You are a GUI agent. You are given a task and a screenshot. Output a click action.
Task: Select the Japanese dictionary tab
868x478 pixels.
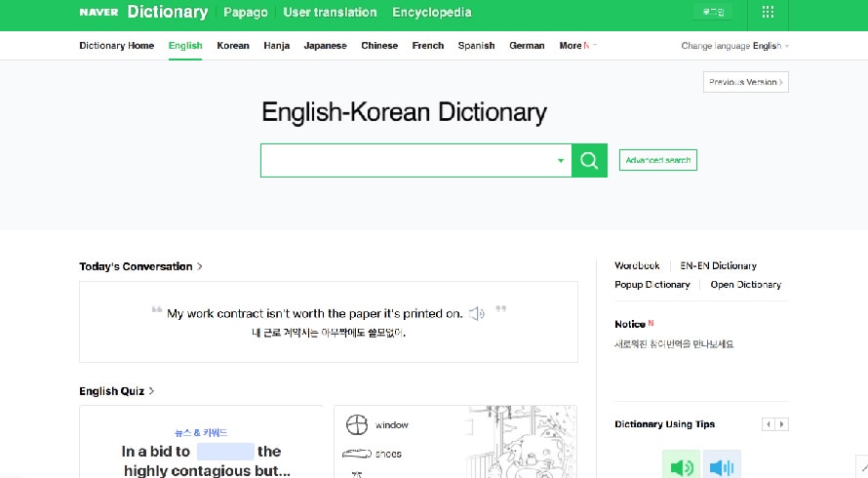[325, 46]
